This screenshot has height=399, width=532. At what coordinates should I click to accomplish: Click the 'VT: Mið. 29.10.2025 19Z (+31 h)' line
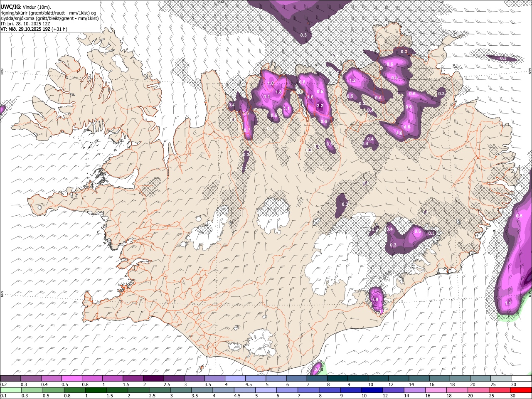click(34, 29)
